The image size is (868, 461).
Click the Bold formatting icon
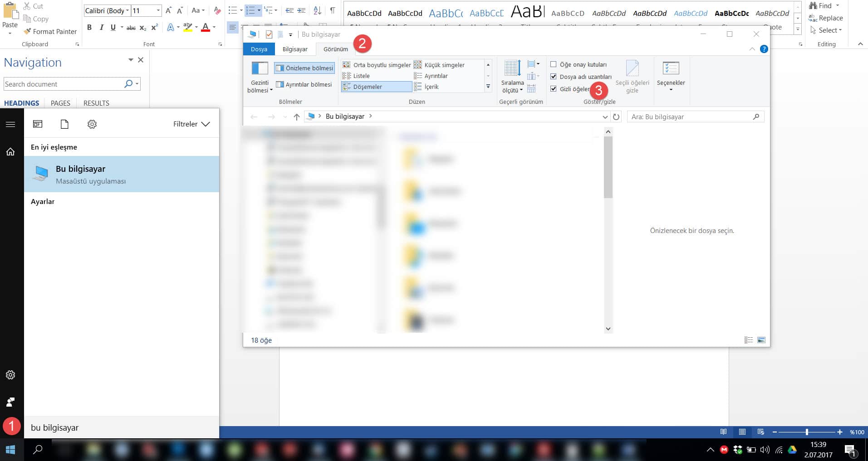[89, 28]
